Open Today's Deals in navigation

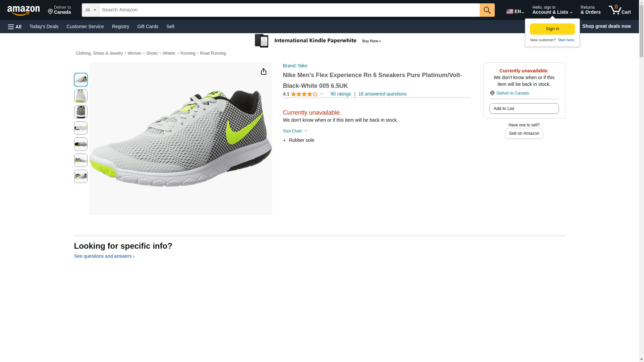(x=44, y=26)
